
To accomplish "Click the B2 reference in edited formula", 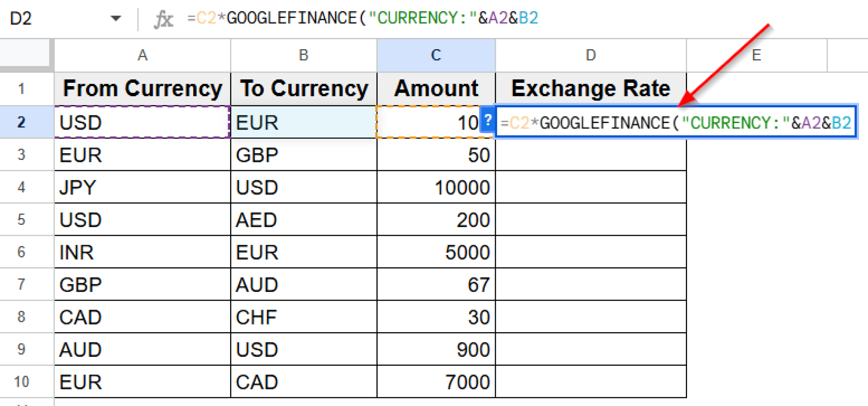I will tap(843, 123).
